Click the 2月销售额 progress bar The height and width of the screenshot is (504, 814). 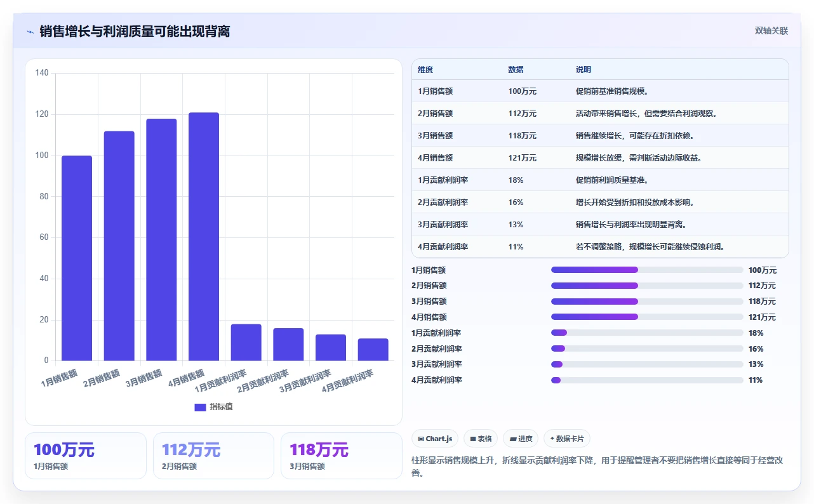647,286
